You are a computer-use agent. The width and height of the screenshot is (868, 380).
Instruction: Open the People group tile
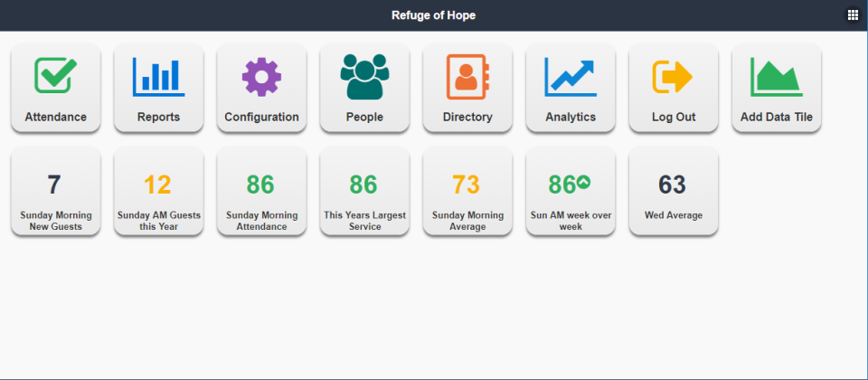tap(364, 88)
